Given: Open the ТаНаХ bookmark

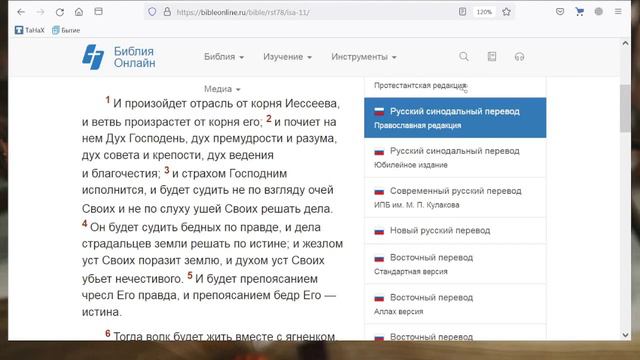Looking at the screenshot, I should (x=29, y=30).
